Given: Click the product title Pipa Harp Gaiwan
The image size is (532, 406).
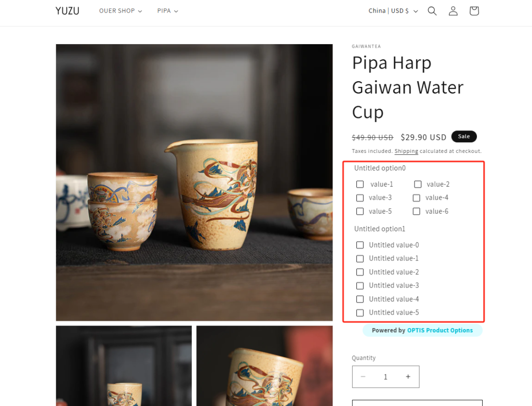Looking at the screenshot, I should [407, 87].
